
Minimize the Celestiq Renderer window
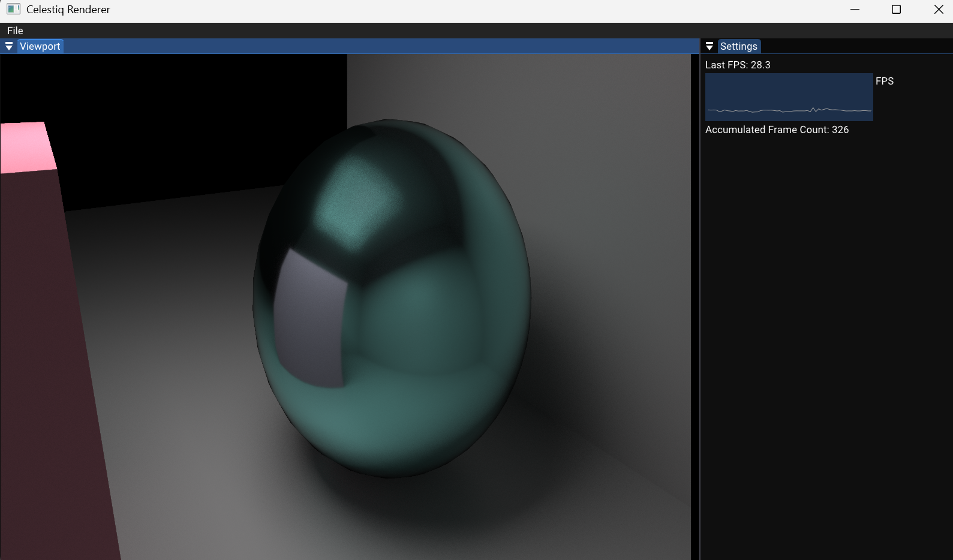pos(855,10)
